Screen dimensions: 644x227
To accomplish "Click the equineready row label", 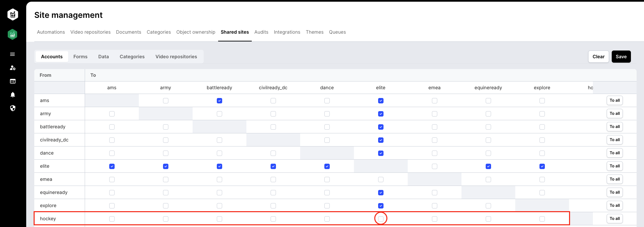I will pyautogui.click(x=53, y=192).
